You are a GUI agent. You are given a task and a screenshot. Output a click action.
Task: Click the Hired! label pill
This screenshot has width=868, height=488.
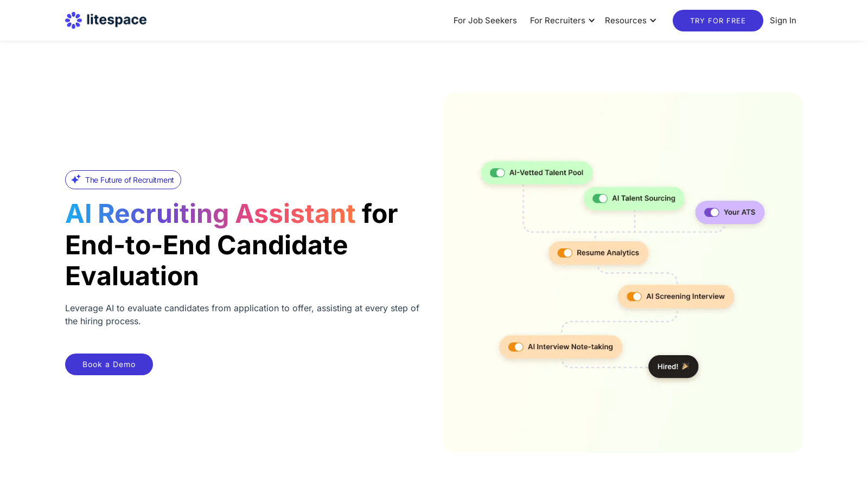coord(673,367)
